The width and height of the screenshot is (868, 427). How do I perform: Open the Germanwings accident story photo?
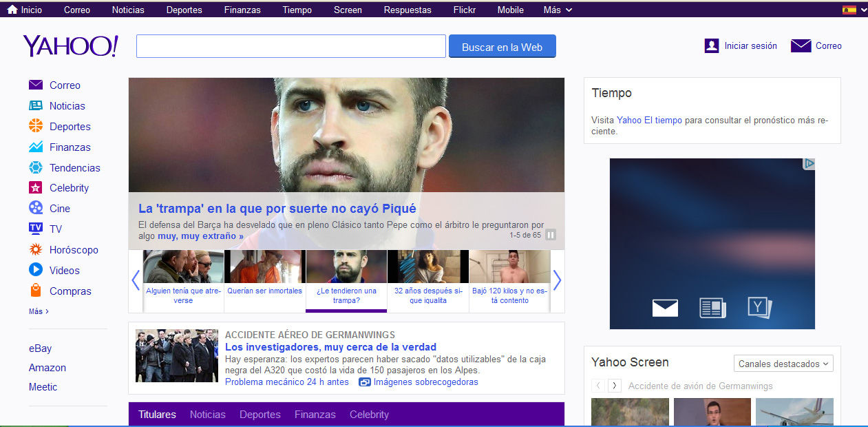177,355
